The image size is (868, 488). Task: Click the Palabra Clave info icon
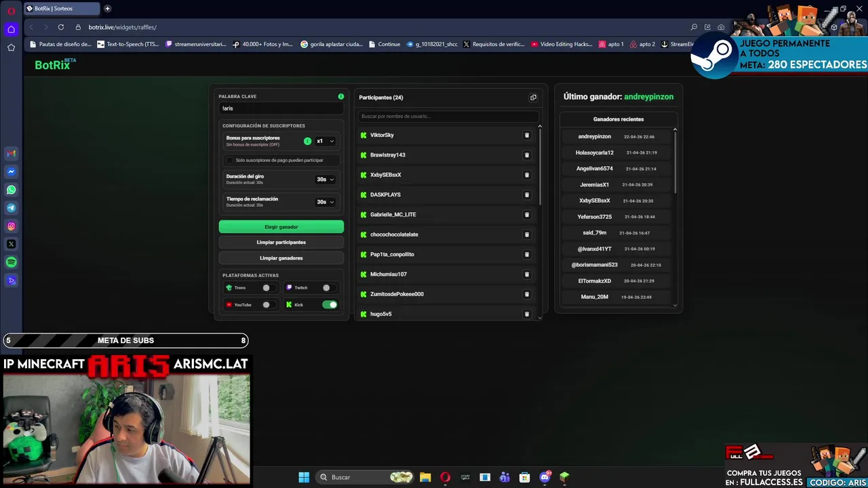point(341,96)
